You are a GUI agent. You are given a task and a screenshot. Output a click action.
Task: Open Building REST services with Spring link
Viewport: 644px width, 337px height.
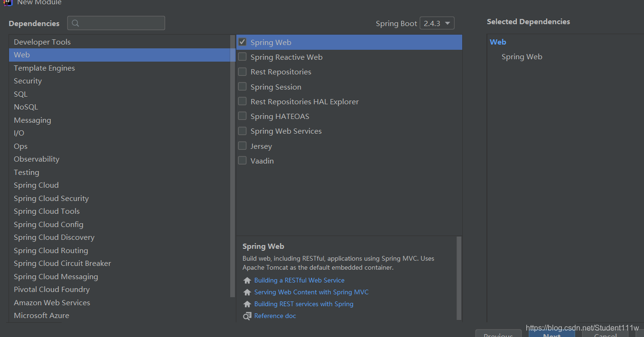click(304, 304)
